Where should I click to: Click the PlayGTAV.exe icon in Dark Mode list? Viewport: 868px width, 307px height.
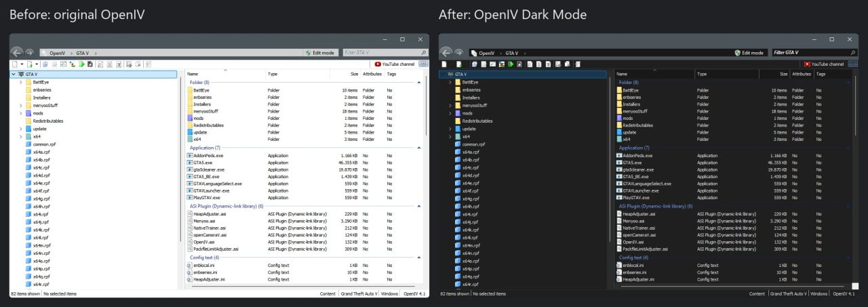coord(619,197)
